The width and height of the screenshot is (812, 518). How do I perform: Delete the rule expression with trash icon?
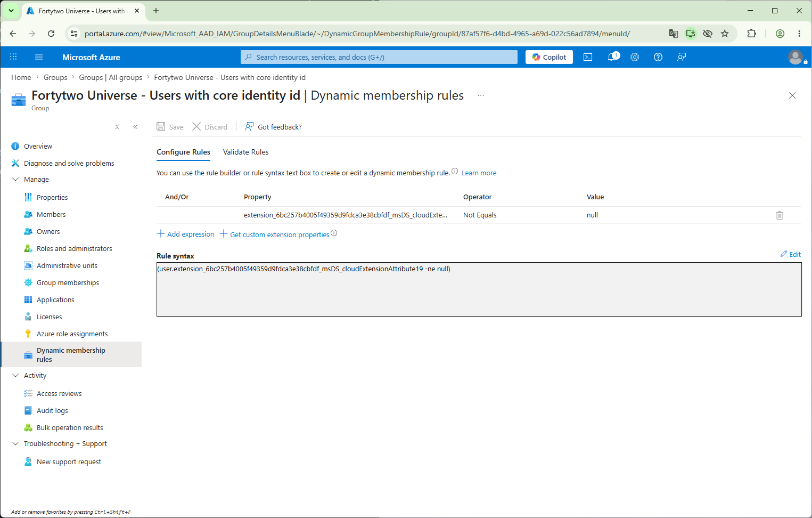pos(780,215)
